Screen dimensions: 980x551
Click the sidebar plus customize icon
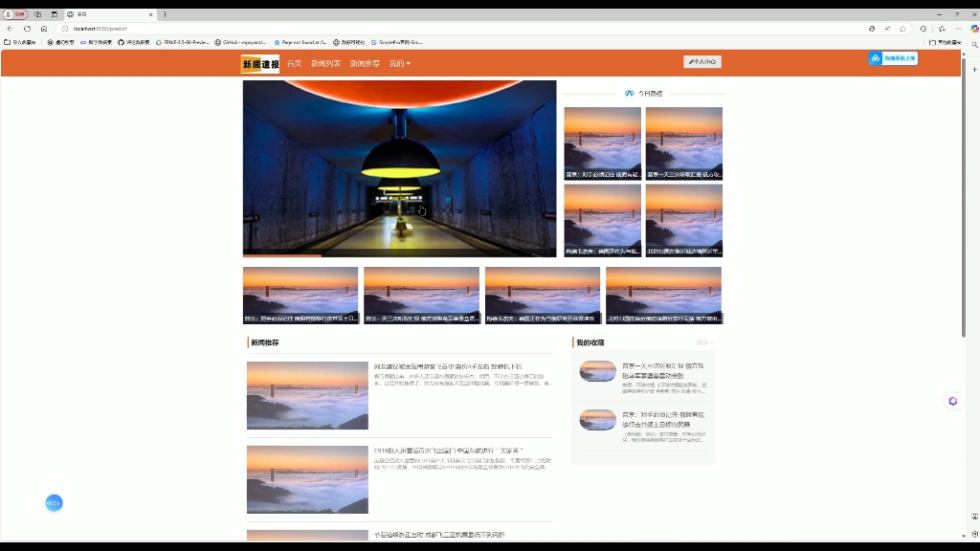(974, 69)
